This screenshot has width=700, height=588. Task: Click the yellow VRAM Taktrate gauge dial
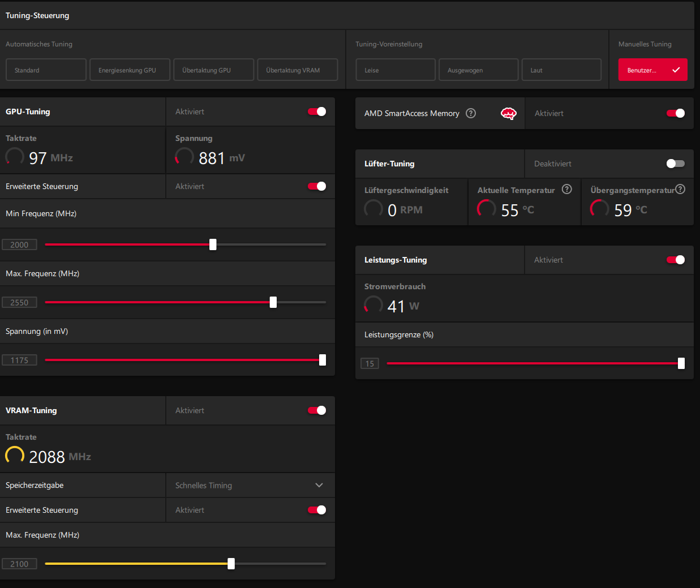(15, 456)
